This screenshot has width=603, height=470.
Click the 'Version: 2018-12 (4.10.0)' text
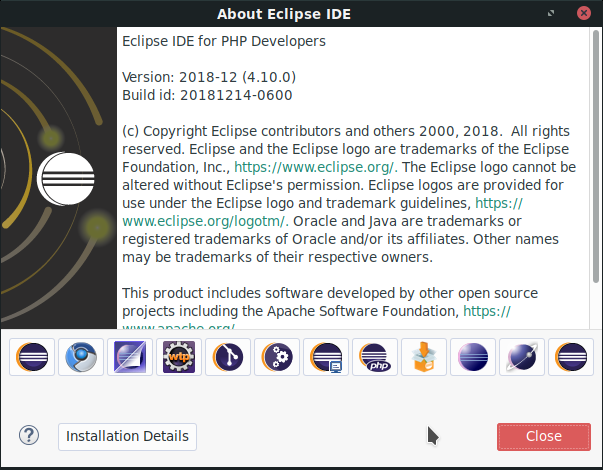[209, 77]
